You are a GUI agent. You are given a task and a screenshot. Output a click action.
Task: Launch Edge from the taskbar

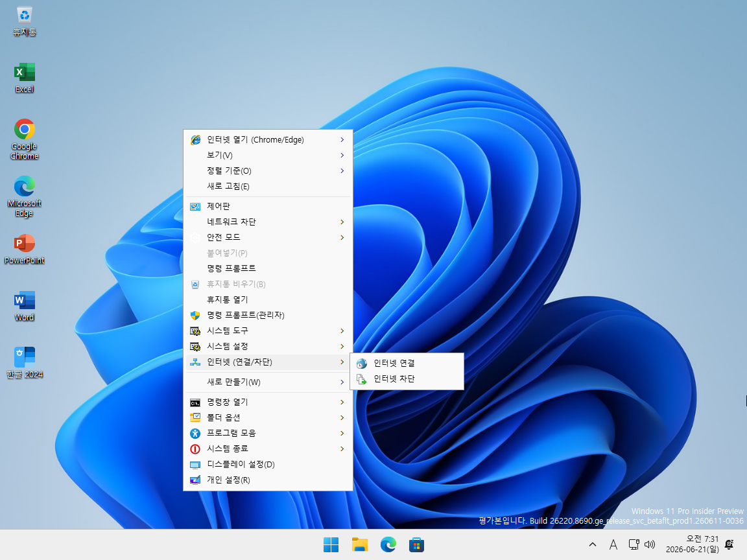388,544
